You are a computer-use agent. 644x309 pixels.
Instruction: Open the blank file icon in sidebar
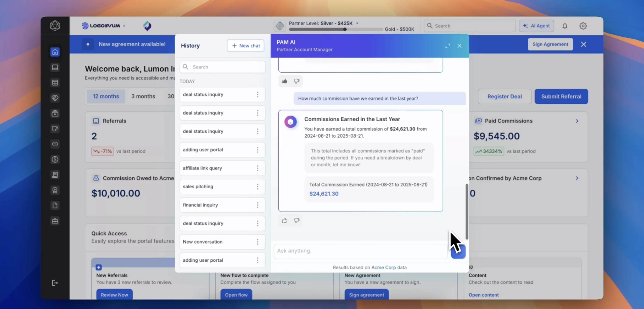(x=55, y=205)
